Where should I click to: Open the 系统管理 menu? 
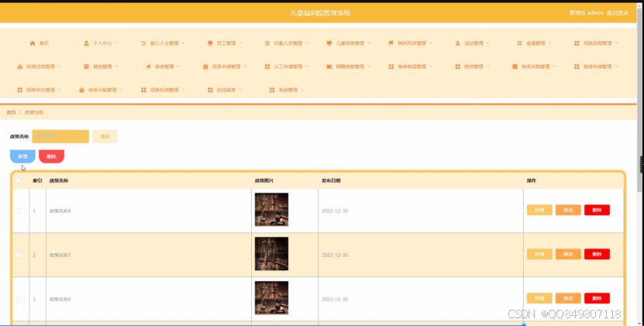click(286, 90)
